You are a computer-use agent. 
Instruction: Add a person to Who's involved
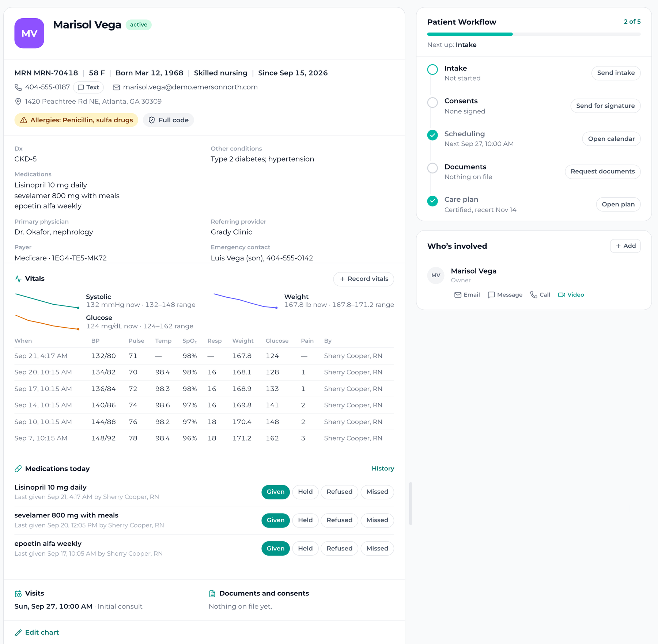point(625,246)
